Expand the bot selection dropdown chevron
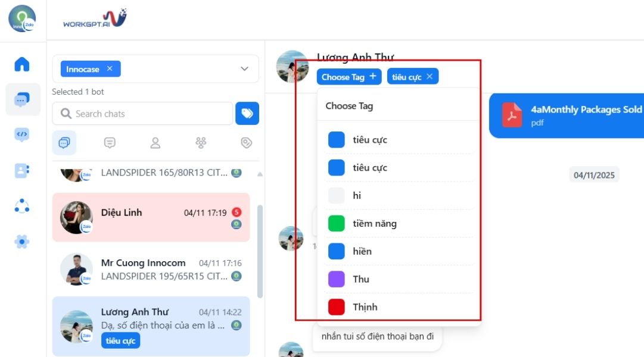 click(x=244, y=68)
